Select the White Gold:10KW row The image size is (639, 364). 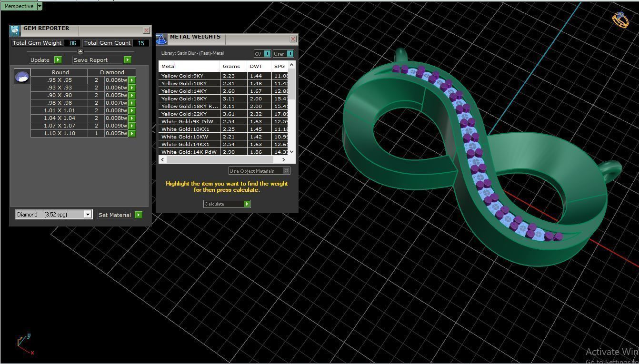tap(223, 137)
